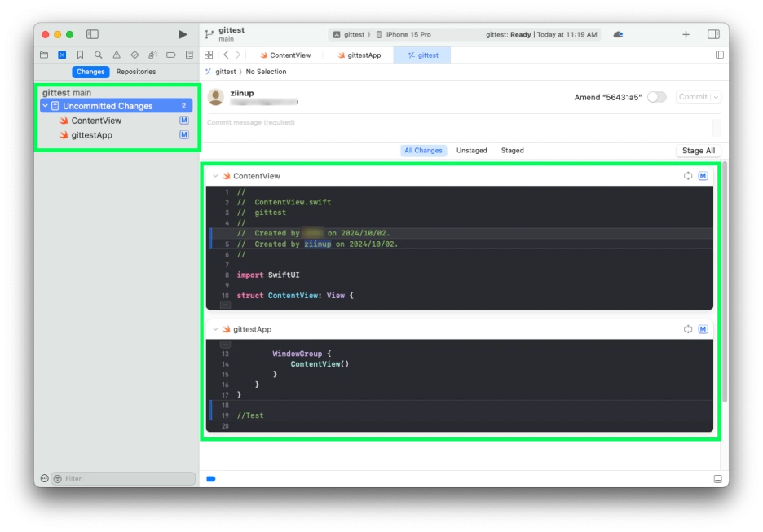This screenshot has height=532, width=763.
Task: Open the Project navigator folder icon
Action: [44, 55]
